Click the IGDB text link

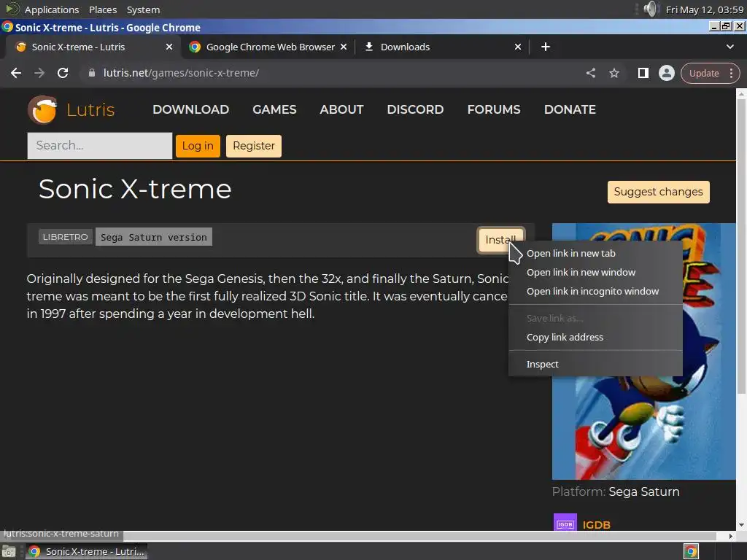tap(597, 525)
